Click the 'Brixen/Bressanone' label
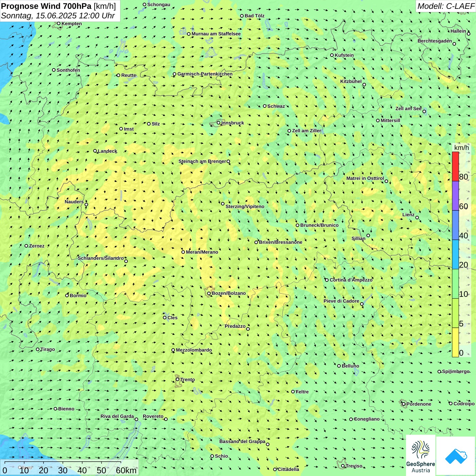This screenshot has height=476, width=476. (280, 242)
